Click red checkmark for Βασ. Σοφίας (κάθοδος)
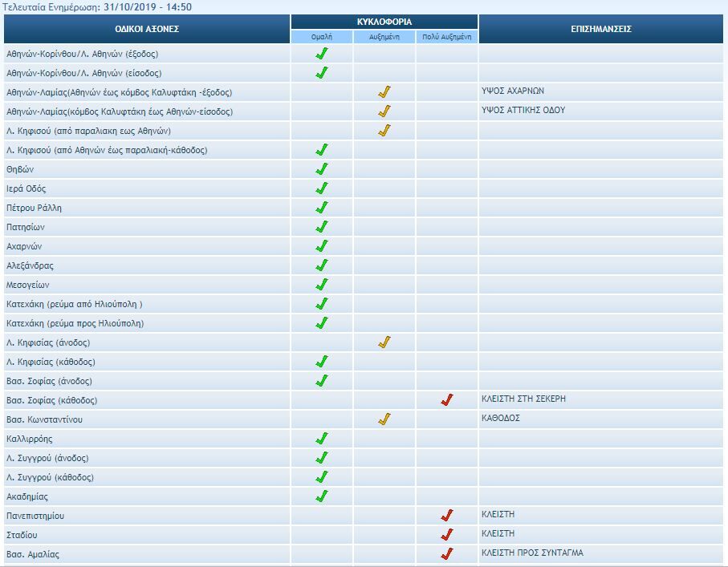 (x=447, y=400)
